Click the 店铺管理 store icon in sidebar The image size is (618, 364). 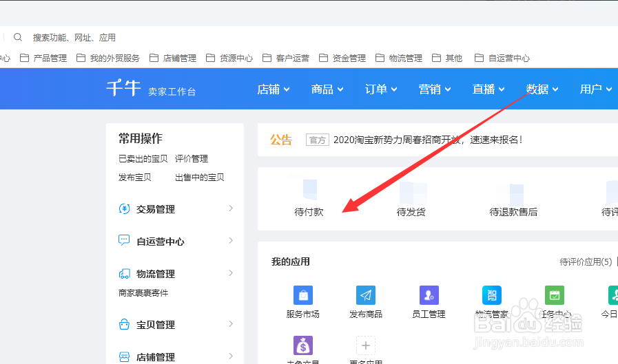click(124, 356)
